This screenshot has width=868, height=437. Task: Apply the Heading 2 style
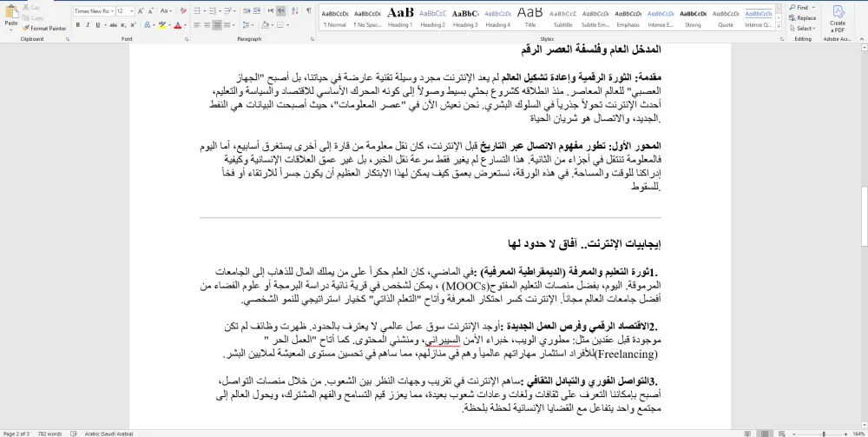click(x=433, y=17)
